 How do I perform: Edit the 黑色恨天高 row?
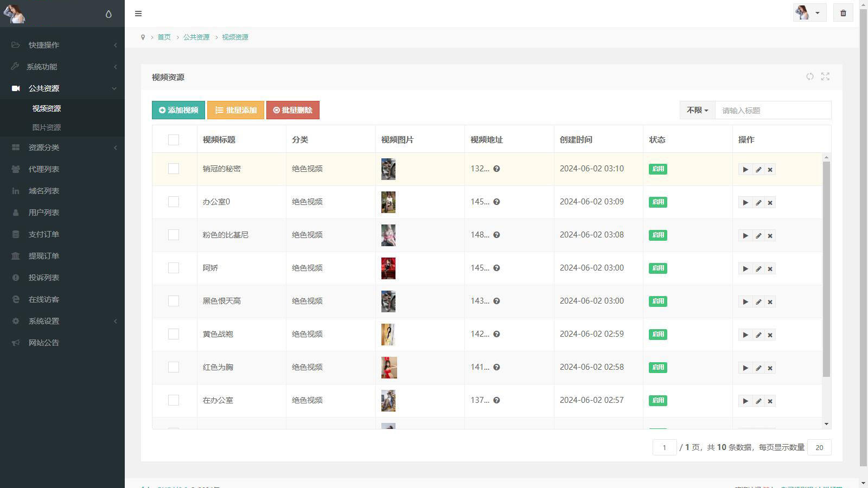[x=758, y=302]
